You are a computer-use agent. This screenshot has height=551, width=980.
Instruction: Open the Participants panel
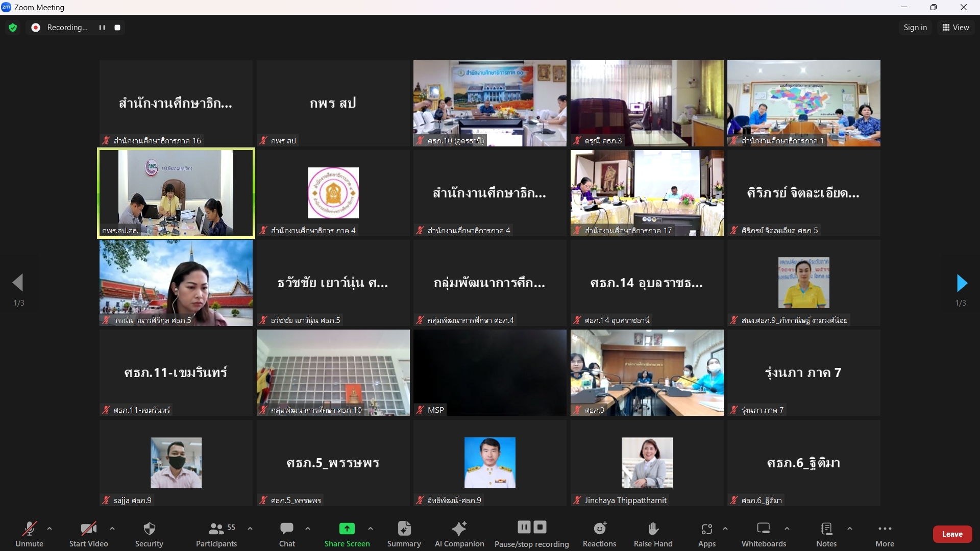point(216,534)
